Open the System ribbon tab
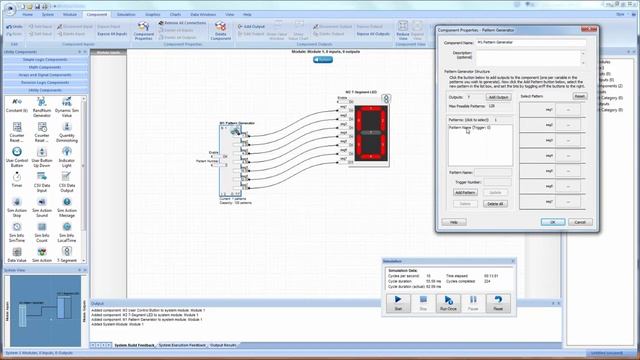 tap(48, 14)
